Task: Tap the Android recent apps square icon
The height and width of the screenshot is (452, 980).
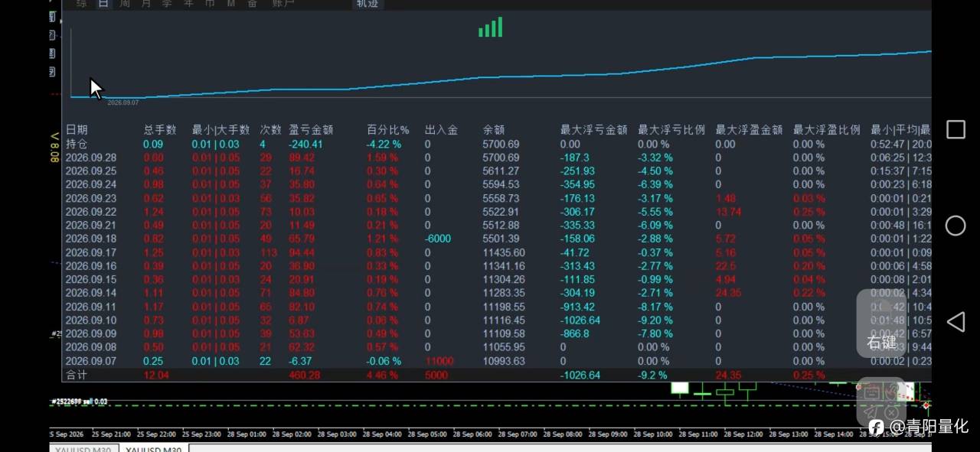Action: click(955, 129)
